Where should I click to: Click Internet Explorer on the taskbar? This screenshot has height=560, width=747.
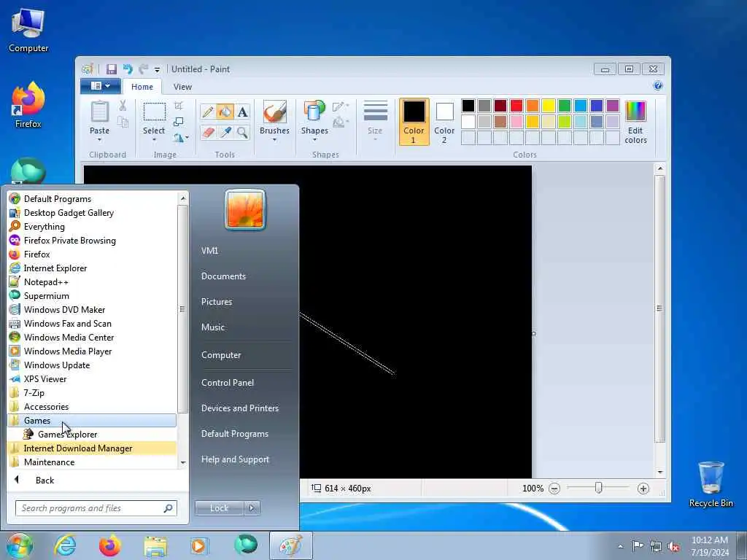tap(65, 545)
